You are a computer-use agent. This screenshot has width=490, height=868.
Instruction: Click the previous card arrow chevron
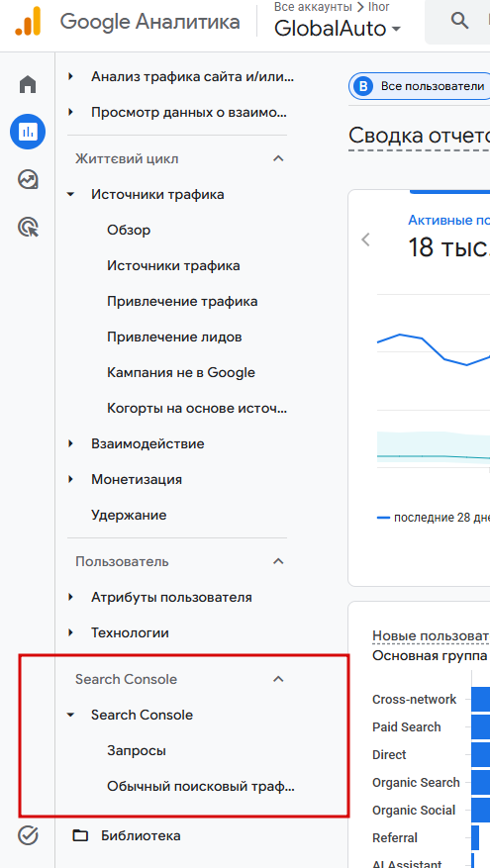point(365,240)
